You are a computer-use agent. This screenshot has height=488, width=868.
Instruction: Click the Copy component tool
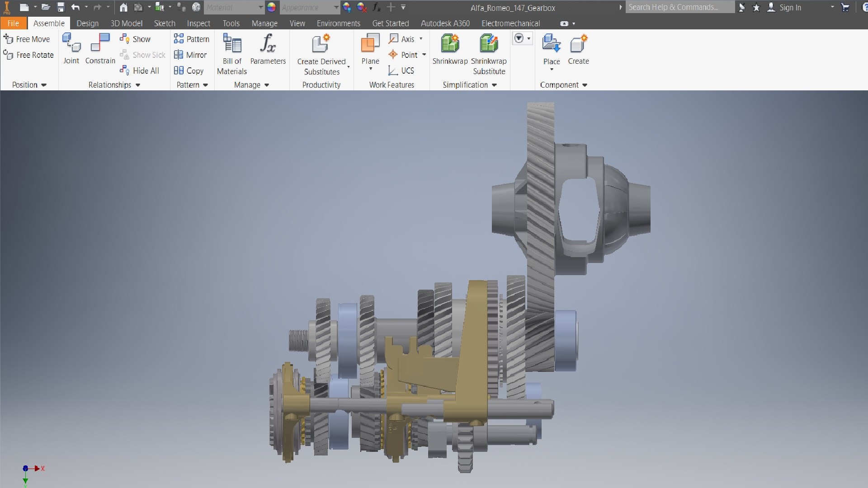coord(189,70)
